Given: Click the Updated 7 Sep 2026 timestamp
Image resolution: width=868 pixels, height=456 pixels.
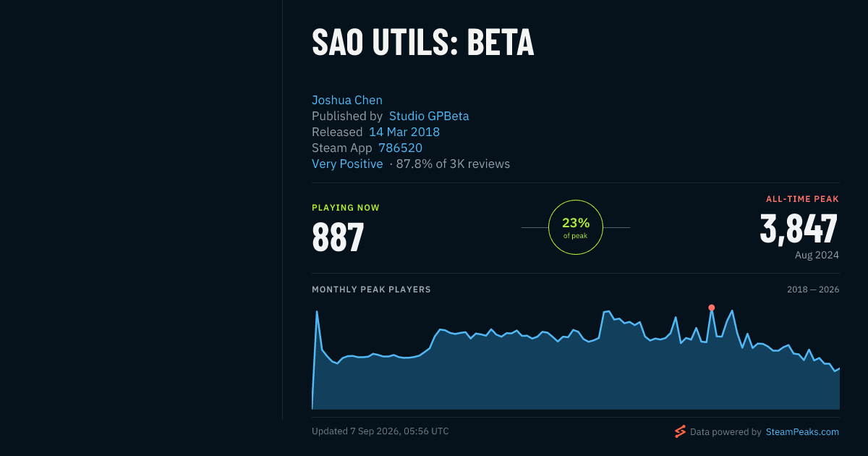Looking at the screenshot, I should tap(380, 431).
